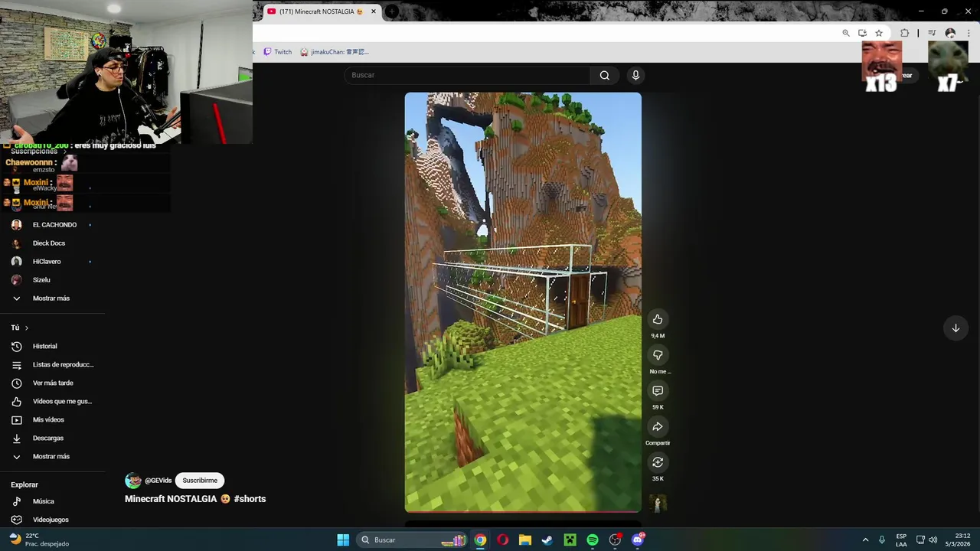
Task: Open the Chrome media controls icon
Action: coord(932,33)
